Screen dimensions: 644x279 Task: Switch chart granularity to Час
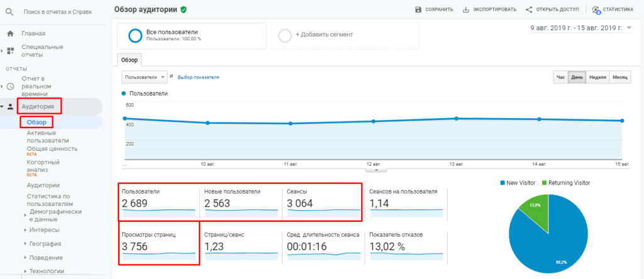coord(560,77)
